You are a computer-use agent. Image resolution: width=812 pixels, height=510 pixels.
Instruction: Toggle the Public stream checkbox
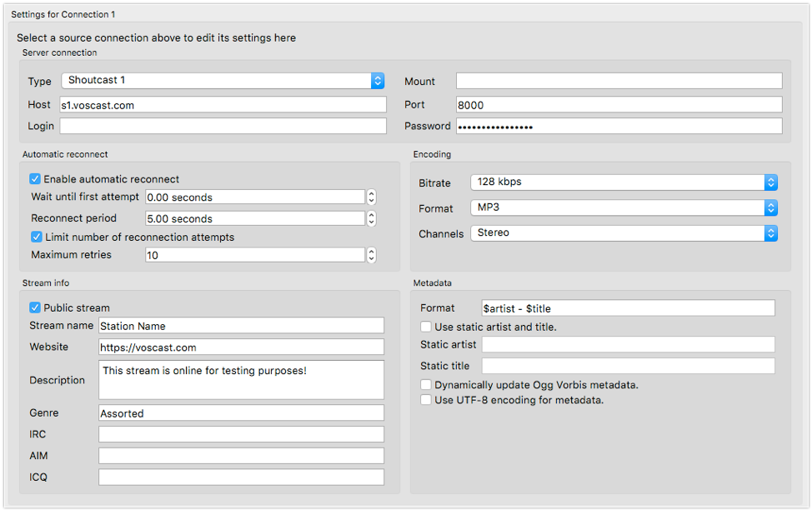pyautogui.click(x=35, y=307)
